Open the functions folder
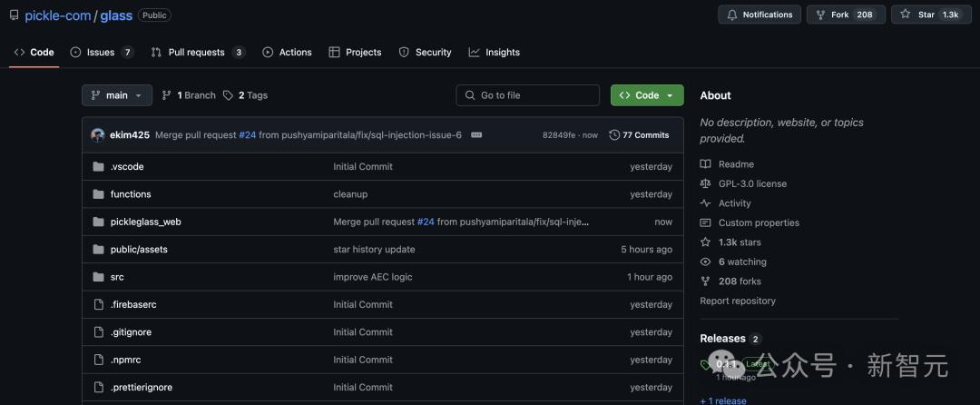The width and height of the screenshot is (980, 405). coord(131,194)
